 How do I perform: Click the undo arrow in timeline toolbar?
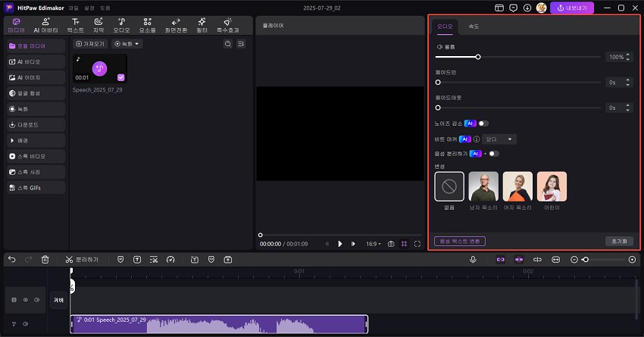coord(12,260)
